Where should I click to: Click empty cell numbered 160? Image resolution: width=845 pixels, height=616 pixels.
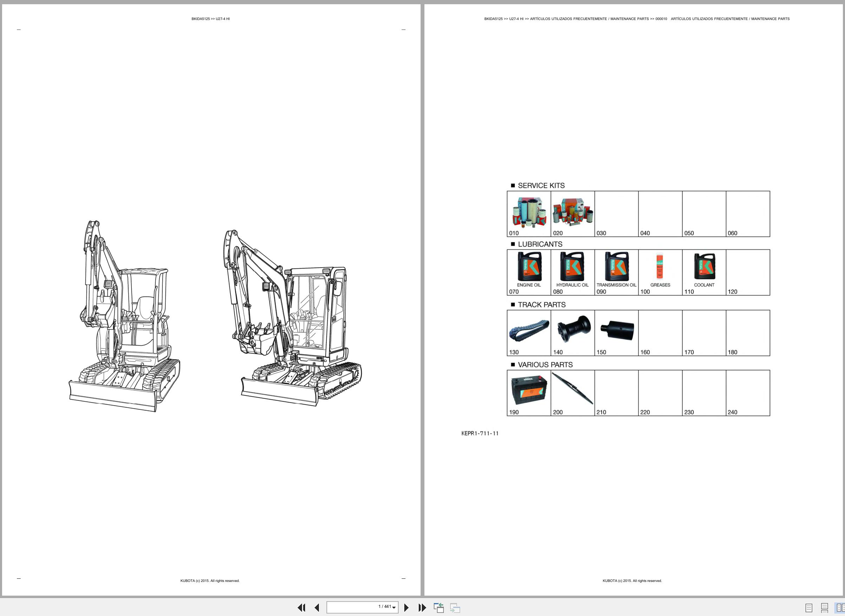[x=660, y=333]
